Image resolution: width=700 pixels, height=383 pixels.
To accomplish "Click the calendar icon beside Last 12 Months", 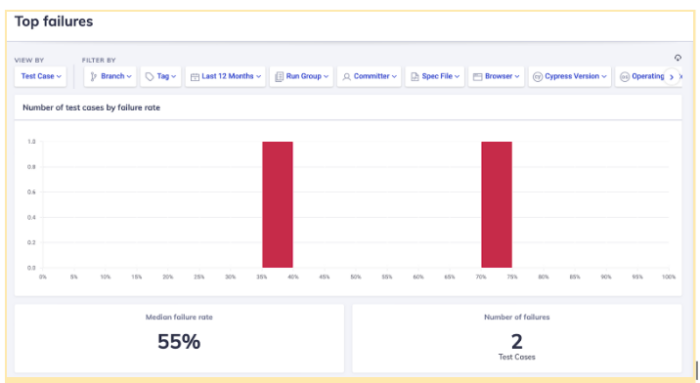I will tap(195, 77).
